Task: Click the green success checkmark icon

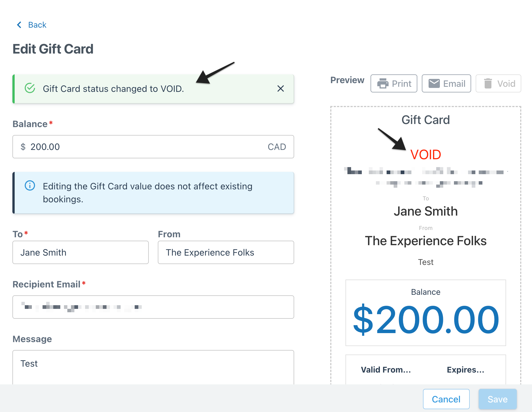Action: [x=30, y=88]
